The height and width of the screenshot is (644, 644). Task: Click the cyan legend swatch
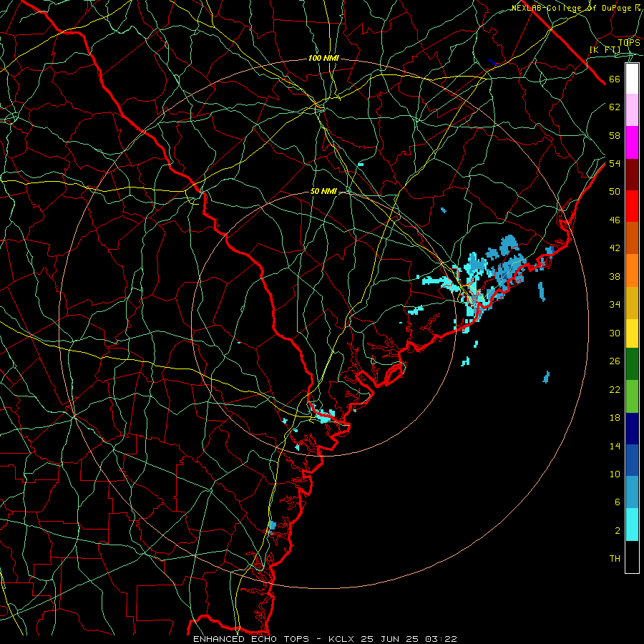pos(632,525)
